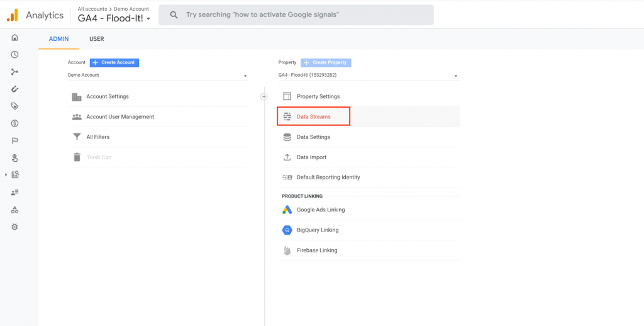Expand the GA4 - Flood-It! header account selector
644x326 pixels.
pos(114,18)
